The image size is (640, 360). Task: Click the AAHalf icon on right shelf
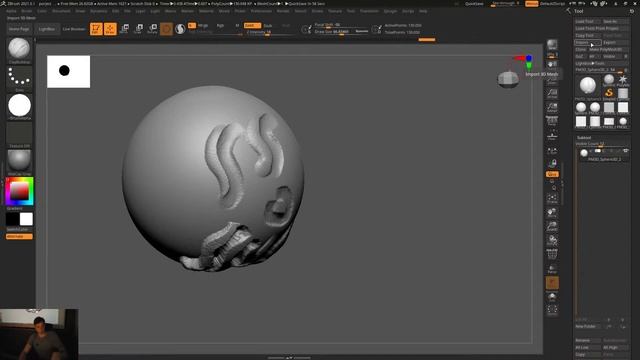552,107
